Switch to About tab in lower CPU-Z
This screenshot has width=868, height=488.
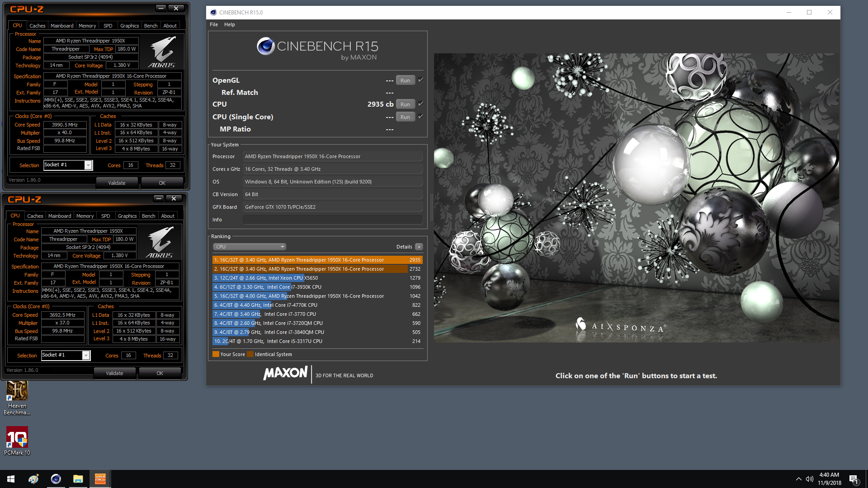[x=168, y=216]
